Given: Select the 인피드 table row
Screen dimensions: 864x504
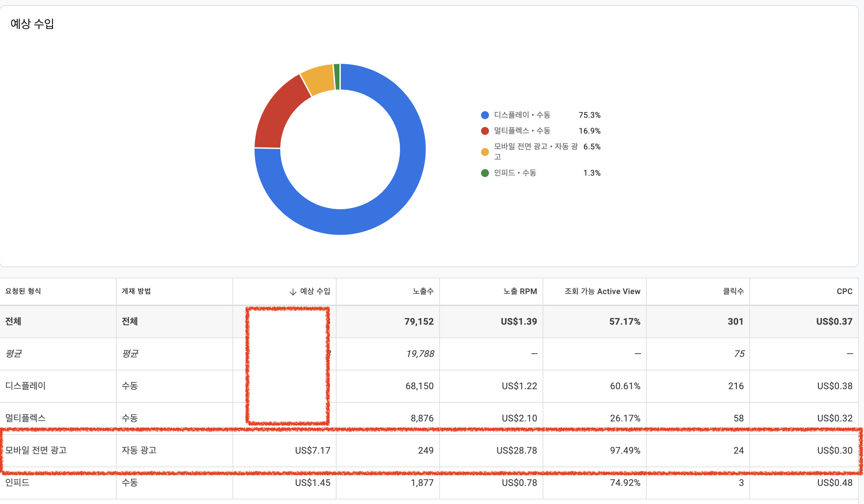Looking at the screenshot, I should click(17, 482).
